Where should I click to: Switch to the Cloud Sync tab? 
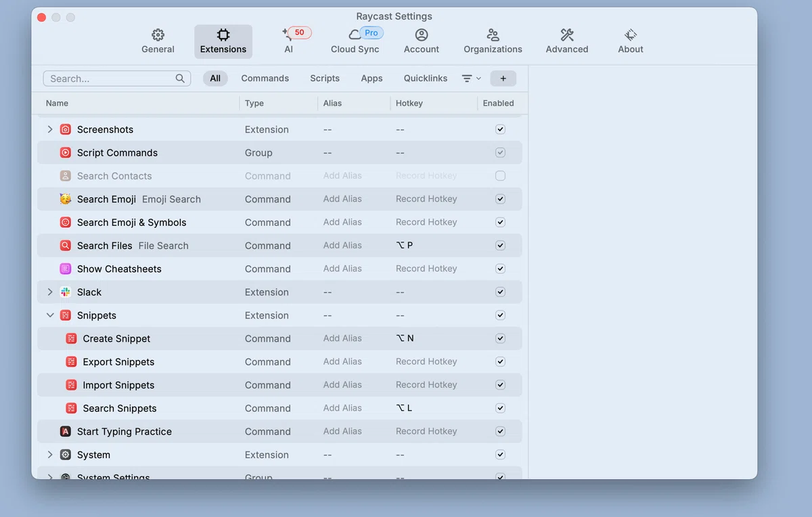pyautogui.click(x=355, y=41)
